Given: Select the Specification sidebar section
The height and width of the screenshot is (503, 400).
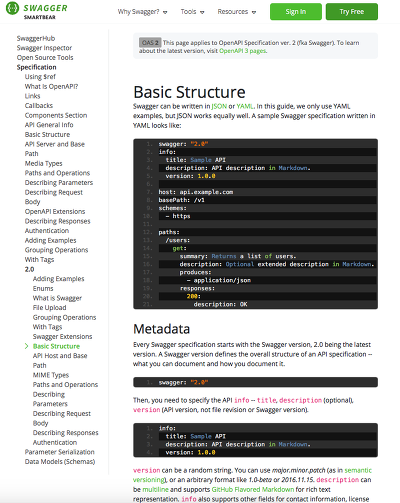Looking at the screenshot, I should click(36, 67).
